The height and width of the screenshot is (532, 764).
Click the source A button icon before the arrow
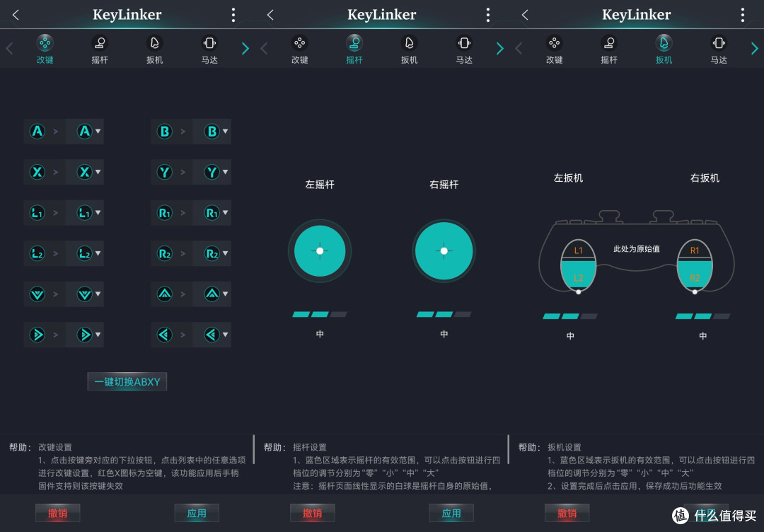pyautogui.click(x=37, y=131)
